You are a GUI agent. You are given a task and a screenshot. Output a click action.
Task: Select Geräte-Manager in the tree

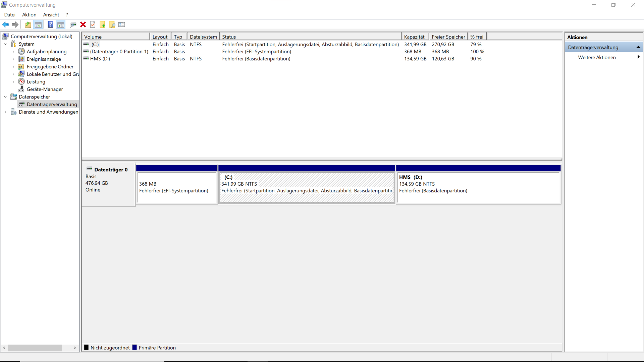[45, 89]
